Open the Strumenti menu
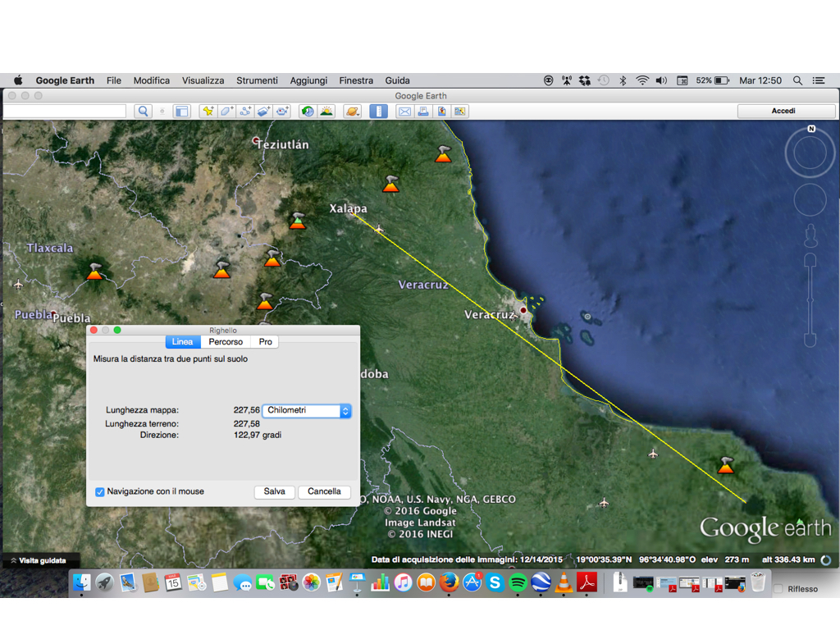The image size is (840, 630). tap(257, 80)
